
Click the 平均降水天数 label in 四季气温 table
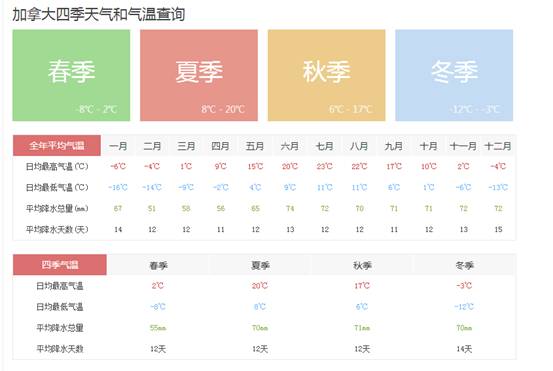(x=60, y=349)
